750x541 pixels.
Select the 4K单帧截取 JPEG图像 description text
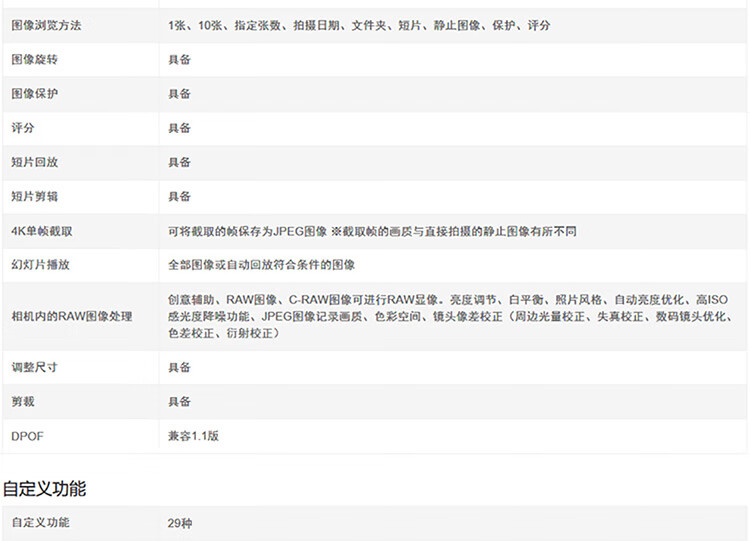(x=372, y=231)
